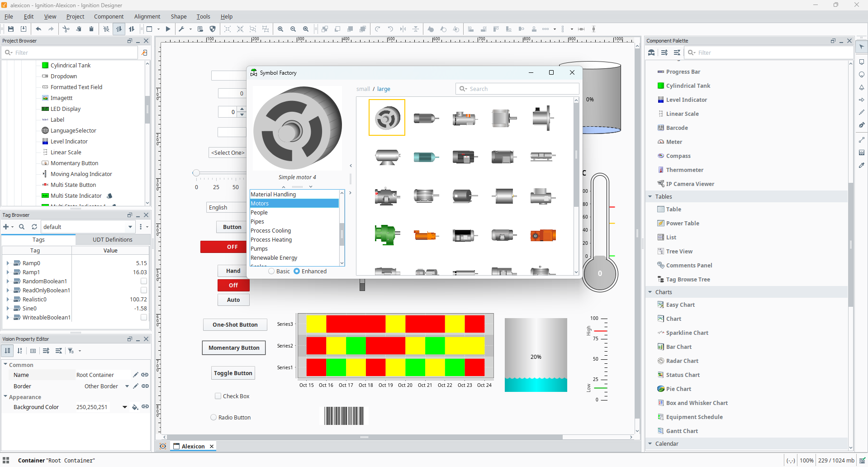Viewport: 868px width, 467px height.
Task: Click the align left toolbar icon
Action: point(471,29)
